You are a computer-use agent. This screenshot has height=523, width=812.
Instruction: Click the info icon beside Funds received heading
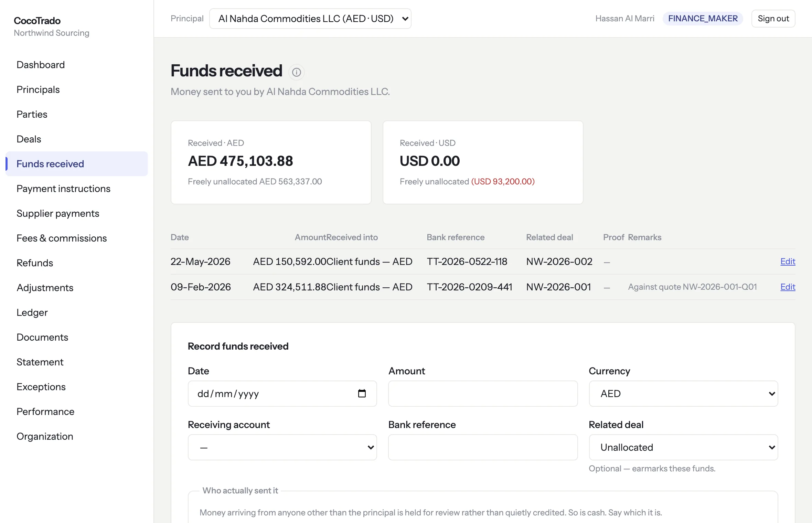click(296, 72)
